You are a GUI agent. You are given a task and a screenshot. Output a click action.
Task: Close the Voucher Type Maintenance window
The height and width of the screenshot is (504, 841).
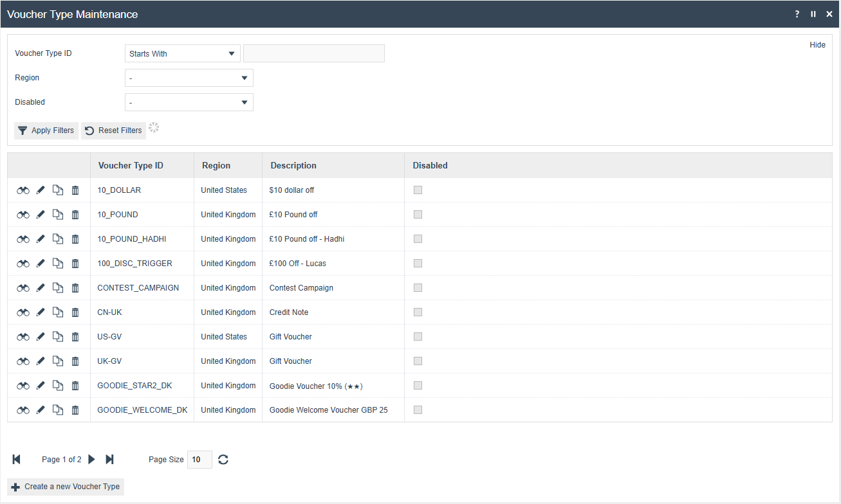829,14
